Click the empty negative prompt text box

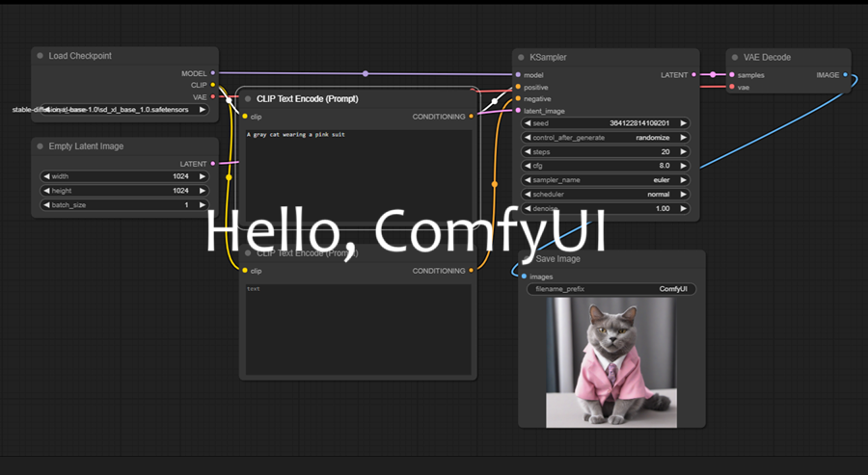(358, 330)
